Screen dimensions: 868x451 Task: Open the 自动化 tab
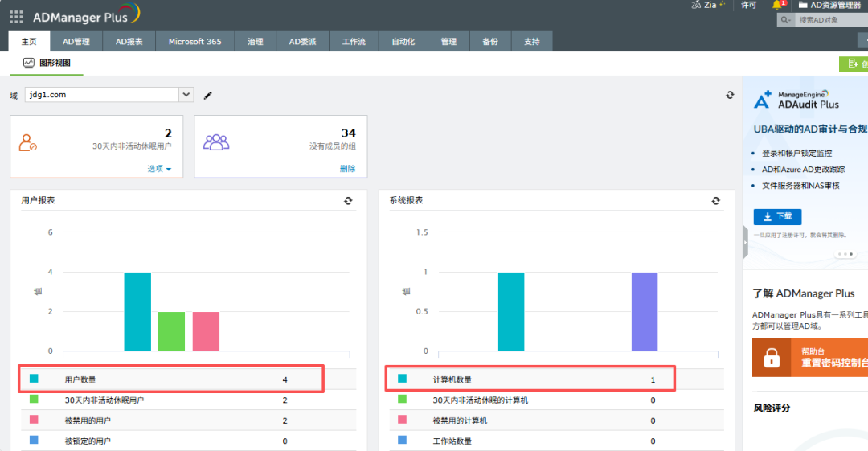coord(403,42)
